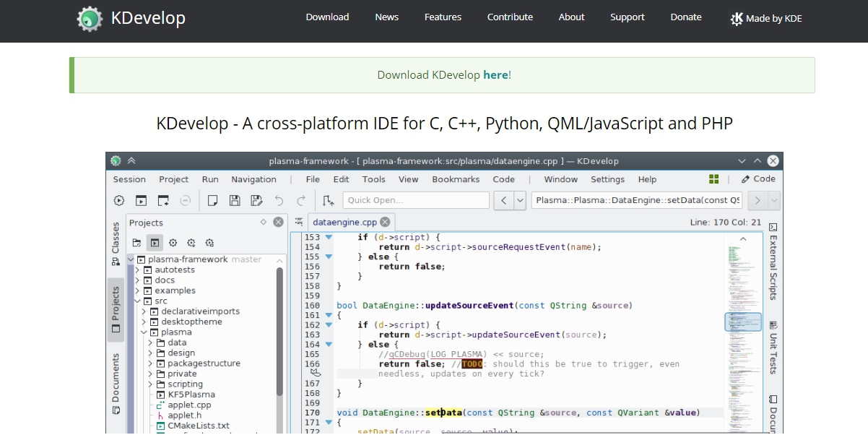868x435 pixels.
Task: Open the Settings menu
Action: coord(607,179)
